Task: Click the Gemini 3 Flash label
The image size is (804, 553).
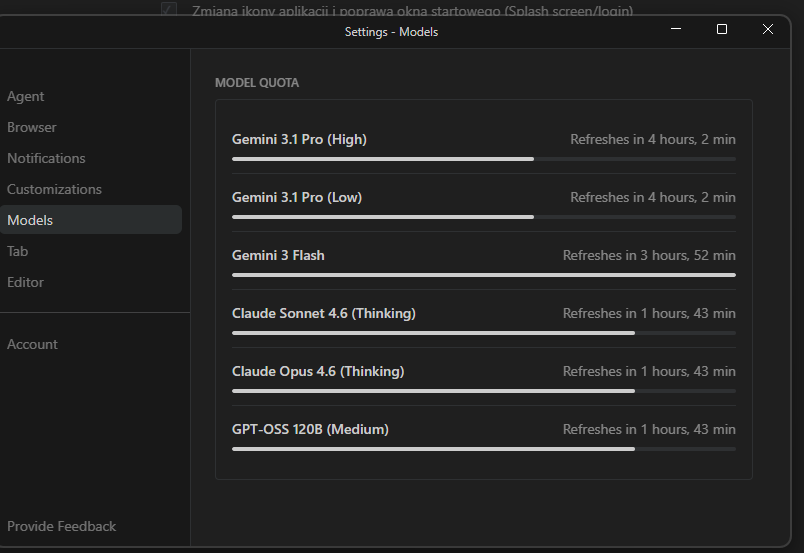Action: pyautogui.click(x=278, y=255)
